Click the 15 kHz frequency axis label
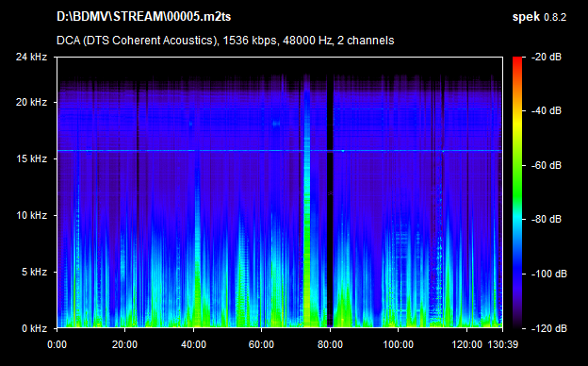The height and width of the screenshot is (366, 588). point(31,158)
